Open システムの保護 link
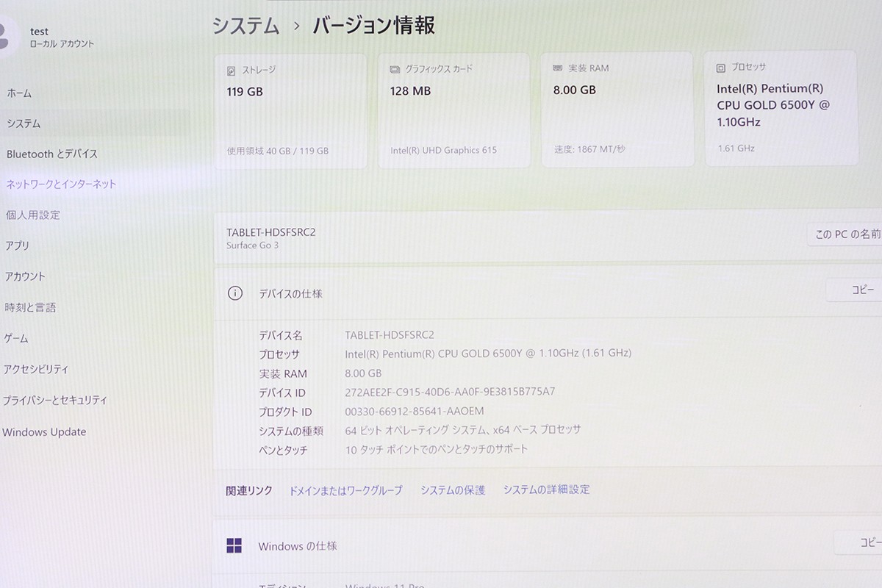The width and height of the screenshot is (882, 588). pyautogui.click(x=453, y=490)
